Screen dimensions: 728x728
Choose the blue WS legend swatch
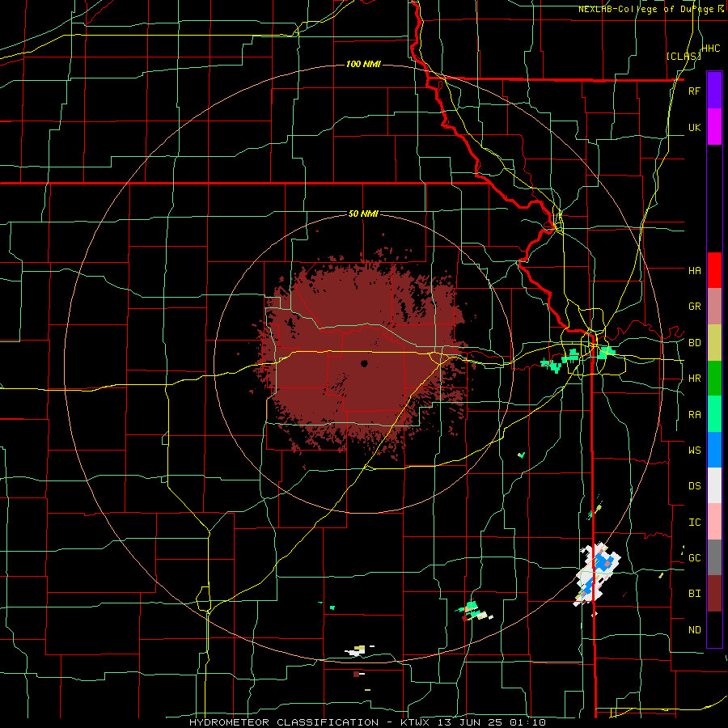pyautogui.click(x=714, y=450)
